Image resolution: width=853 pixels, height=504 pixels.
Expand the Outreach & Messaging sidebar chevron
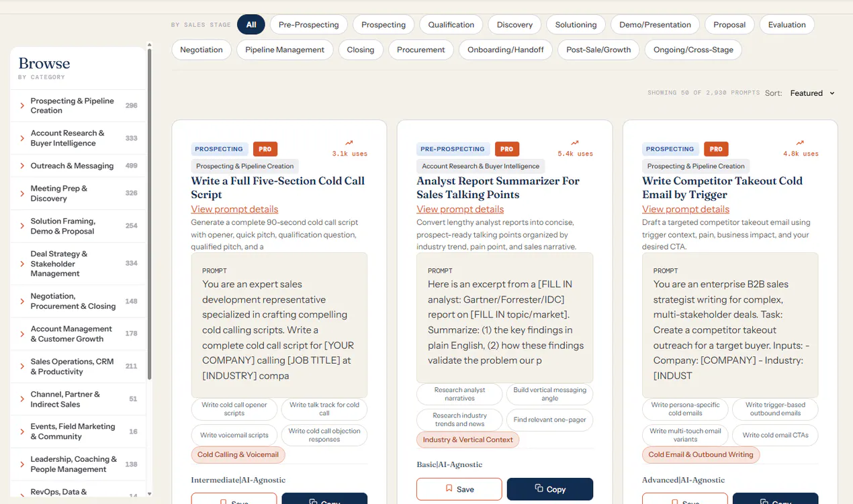22,166
